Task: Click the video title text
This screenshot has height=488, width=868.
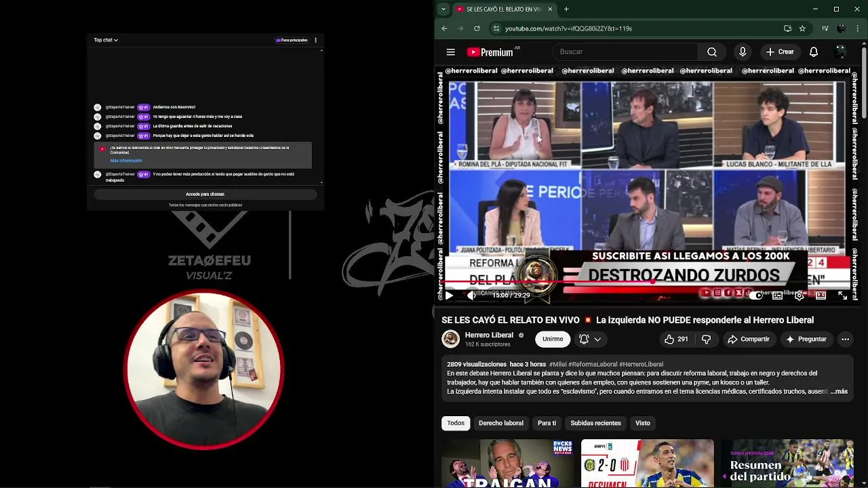Action: pos(627,320)
